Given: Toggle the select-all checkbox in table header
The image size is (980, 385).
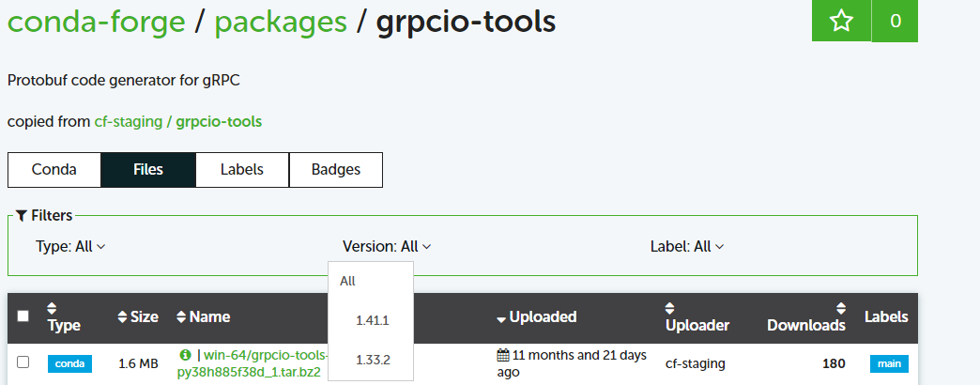Looking at the screenshot, I should [x=23, y=316].
